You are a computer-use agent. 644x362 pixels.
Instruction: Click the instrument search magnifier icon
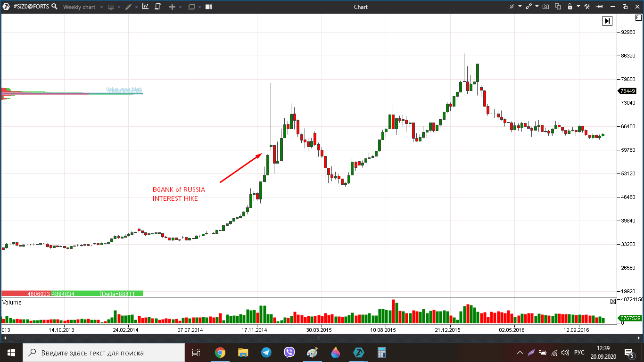click(x=54, y=7)
